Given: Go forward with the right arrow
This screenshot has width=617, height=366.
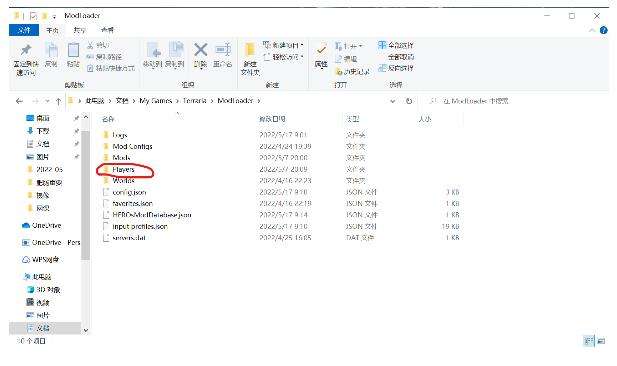Looking at the screenshot, I should (x=35, y=101).
